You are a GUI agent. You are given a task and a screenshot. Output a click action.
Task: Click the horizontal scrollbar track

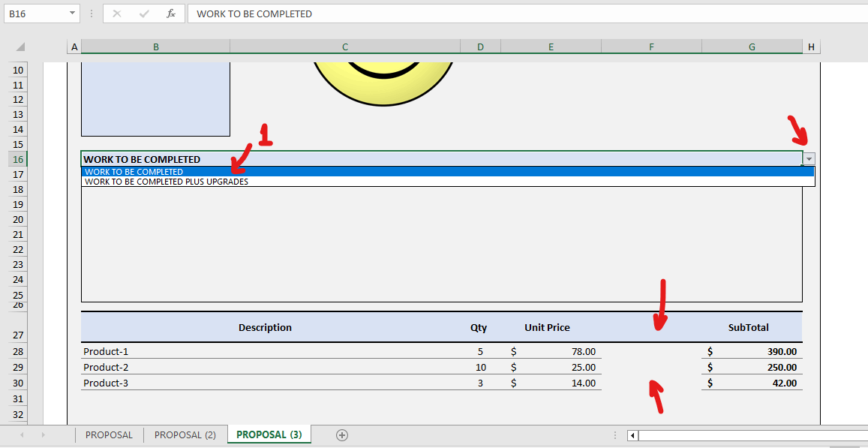pos(753,435)
